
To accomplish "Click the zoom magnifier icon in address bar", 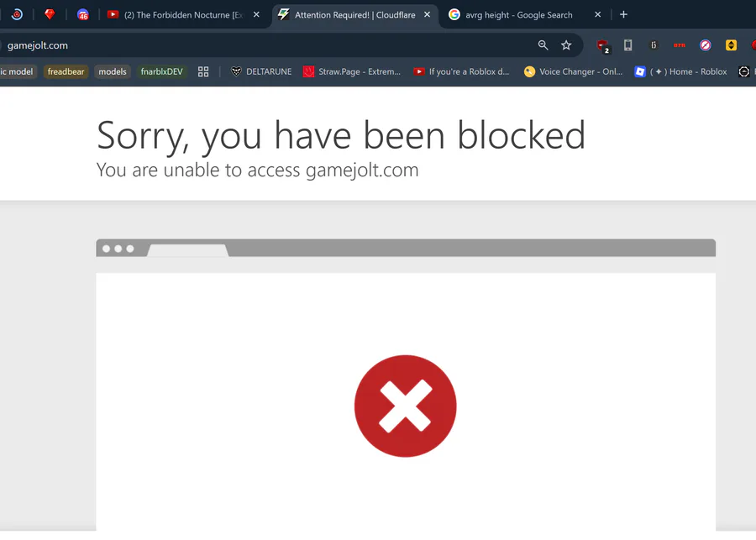I will point(543,45).
